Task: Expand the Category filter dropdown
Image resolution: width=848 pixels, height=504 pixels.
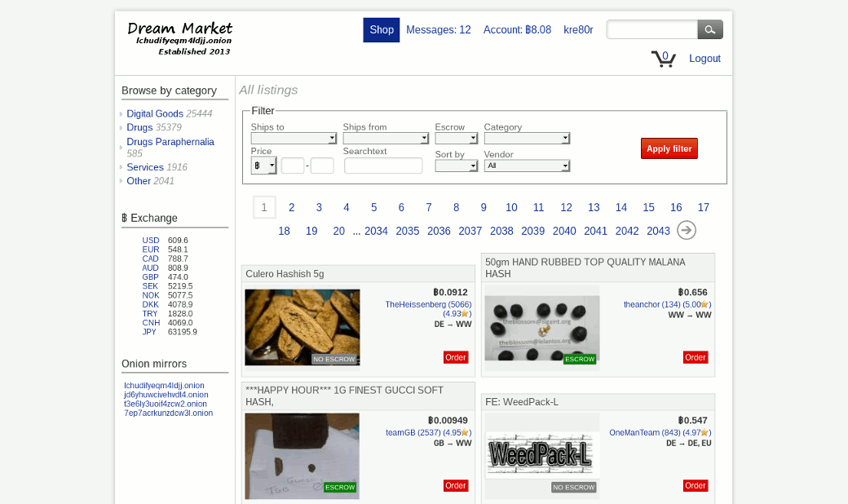Action: coord(527,139)
